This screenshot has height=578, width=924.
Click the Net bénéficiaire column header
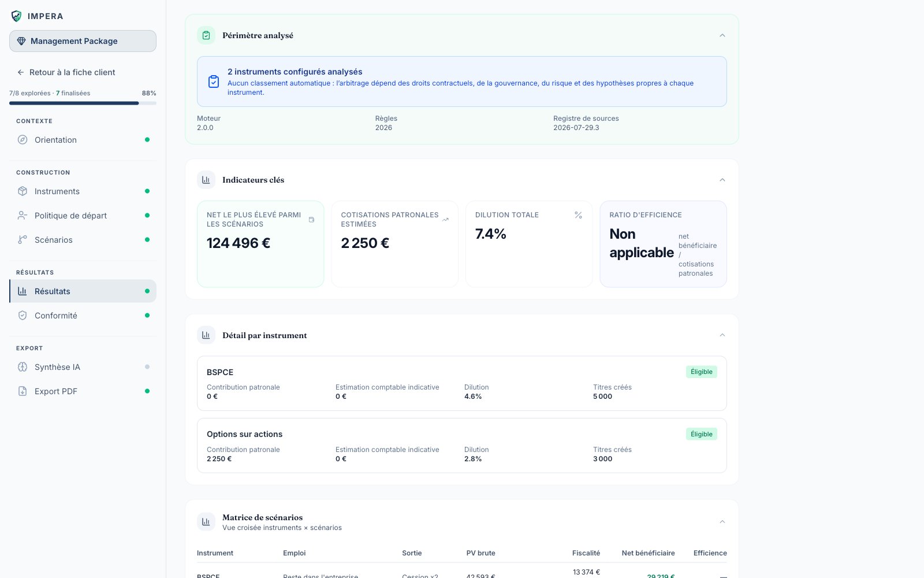coord(648,553)
